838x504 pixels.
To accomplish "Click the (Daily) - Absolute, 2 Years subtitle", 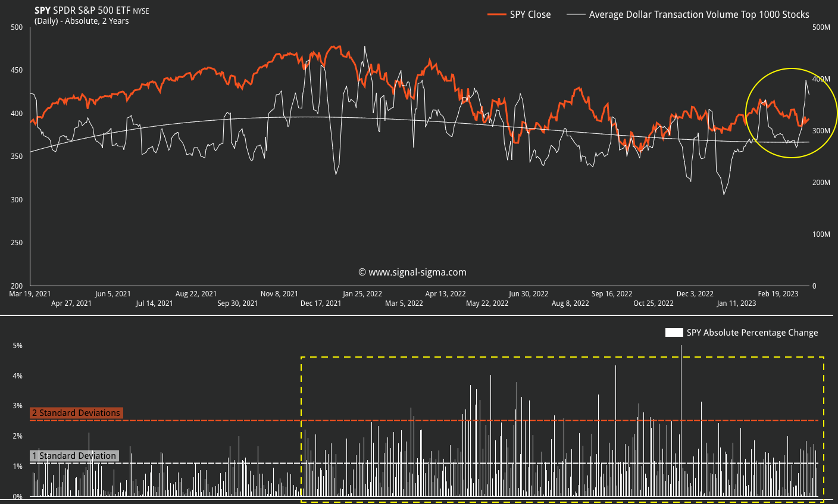I will point(82,21).
